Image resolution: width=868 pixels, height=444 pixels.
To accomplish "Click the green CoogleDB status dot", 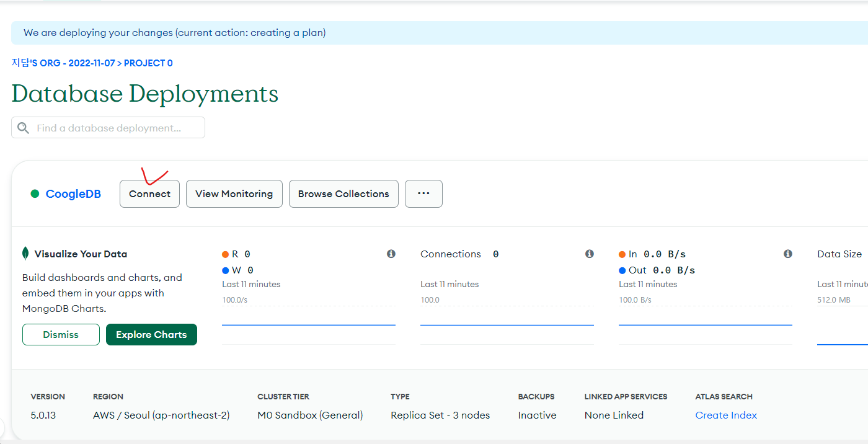I will point(35,194).
